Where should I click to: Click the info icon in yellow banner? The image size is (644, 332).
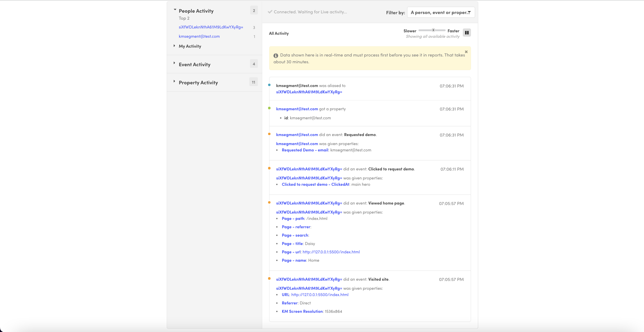276,55
